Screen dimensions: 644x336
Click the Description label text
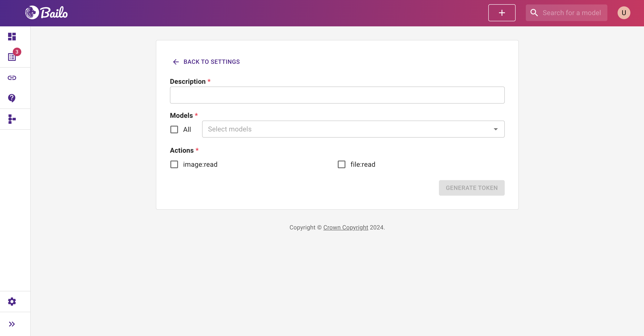click(x=188, y=81)
